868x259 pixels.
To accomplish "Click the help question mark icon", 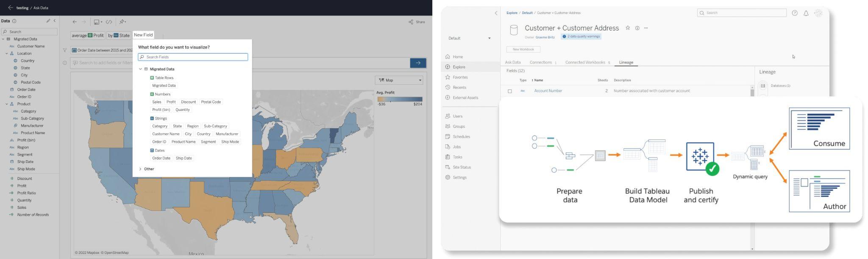I will click(795, 13).
